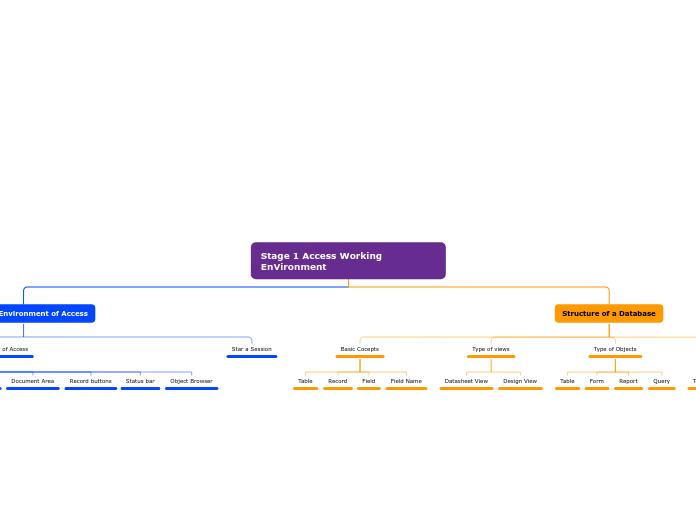The height and width of the screenshot is (520, 696).
Task: Select the Star a Session topic
Action: coord(252,349)
